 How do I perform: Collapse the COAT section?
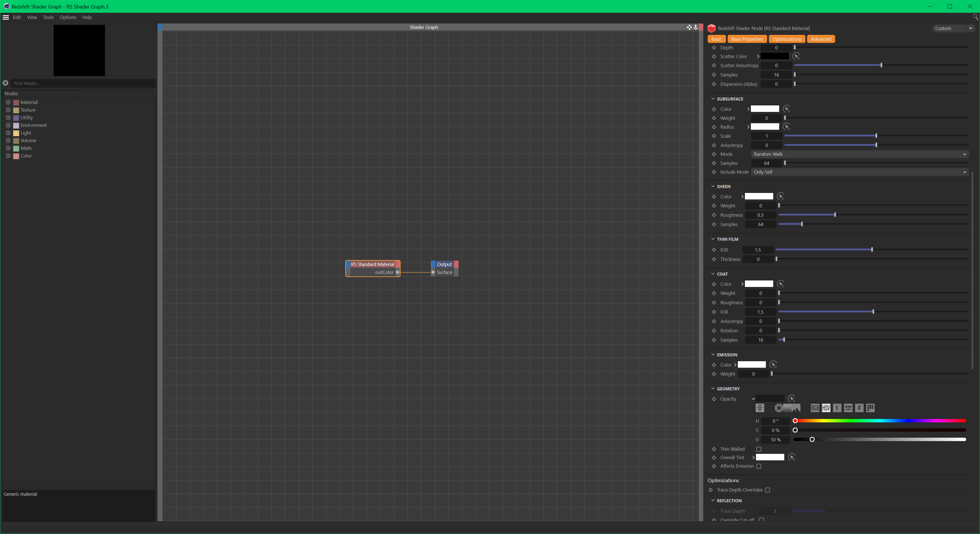coord(713,274)
